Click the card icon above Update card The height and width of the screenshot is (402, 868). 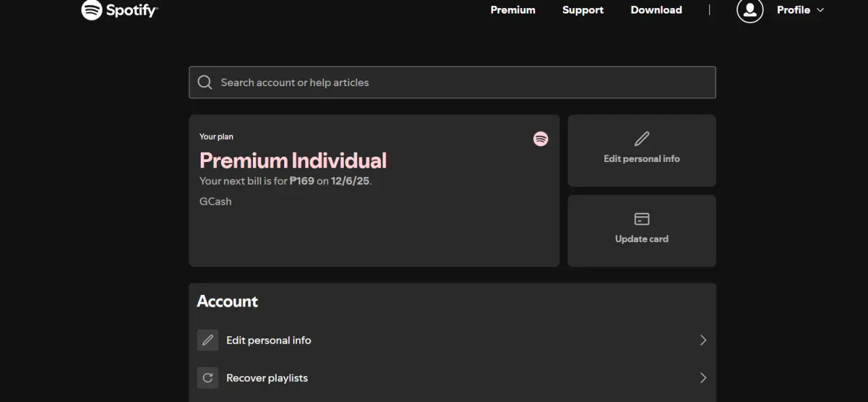[x=642, y=219]
